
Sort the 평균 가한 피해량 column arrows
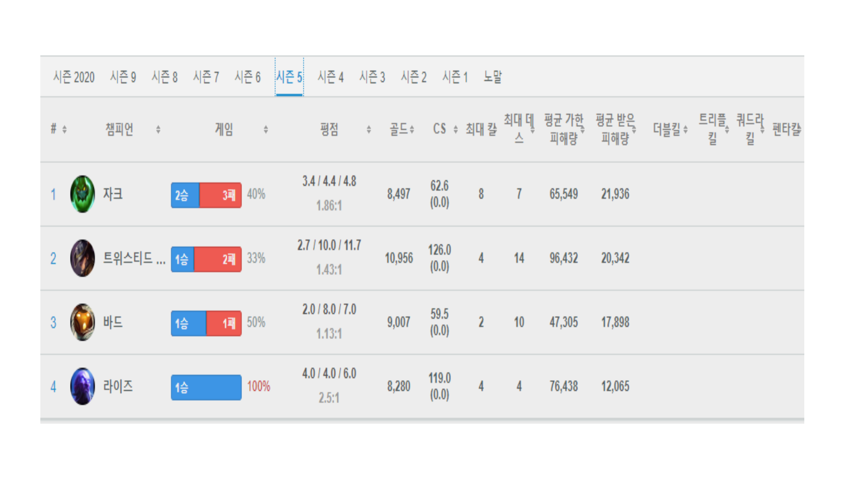pos(582,130)
